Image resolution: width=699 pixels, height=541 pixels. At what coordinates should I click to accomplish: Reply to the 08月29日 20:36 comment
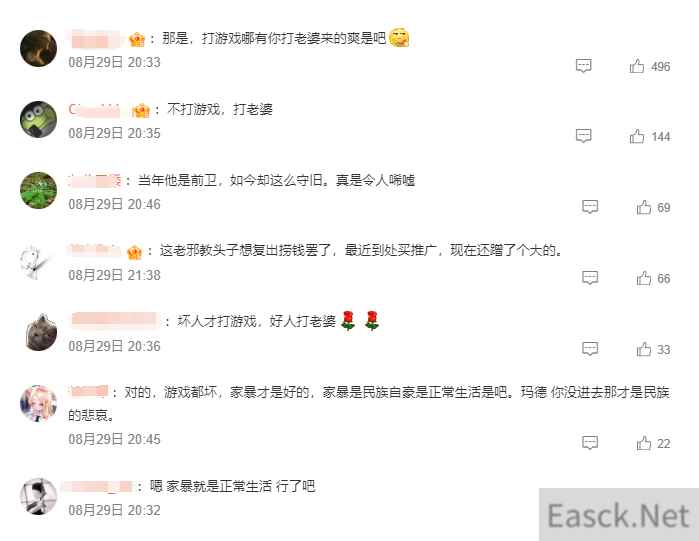tap(590, 348)
